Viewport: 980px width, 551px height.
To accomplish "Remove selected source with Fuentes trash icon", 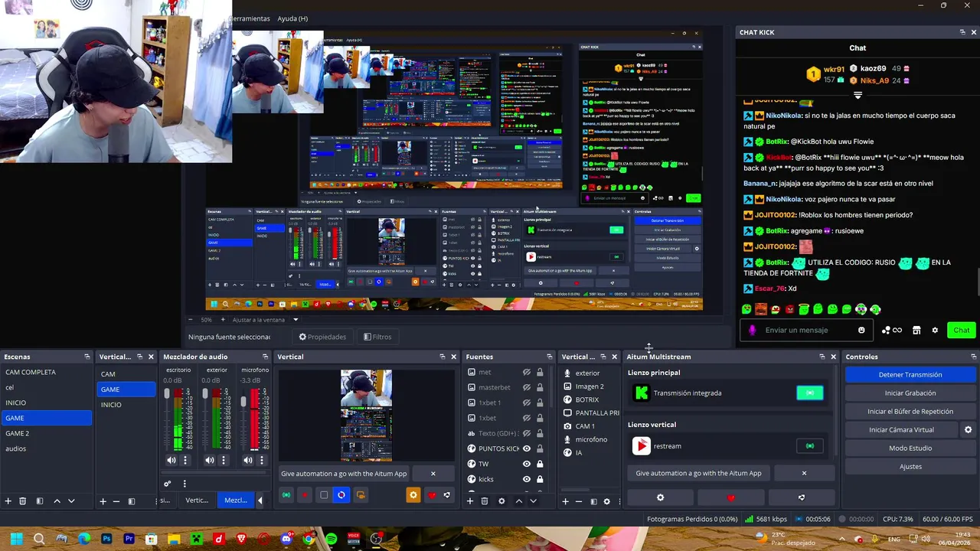I will 485,501.
